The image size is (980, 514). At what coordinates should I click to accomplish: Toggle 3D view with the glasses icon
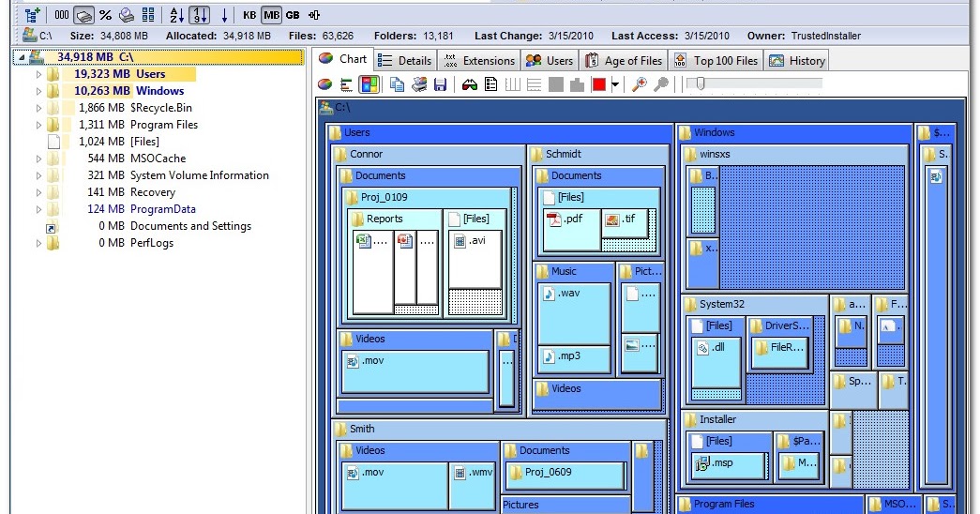click(x=470, y=84)
